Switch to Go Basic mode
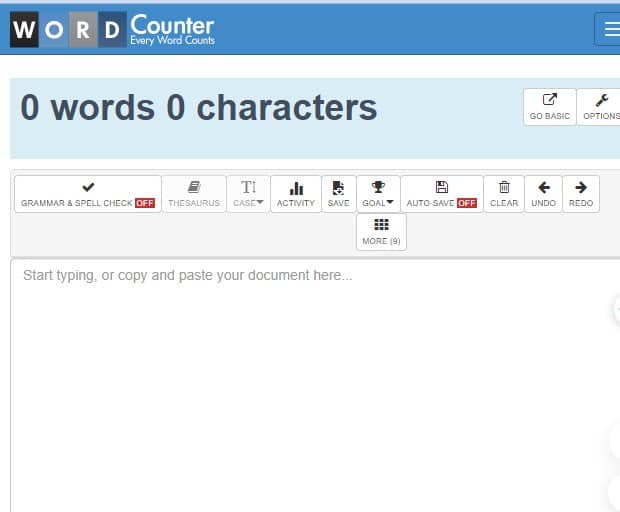The height and width of the screenshot is (512, 620). [x=549, y=107]
